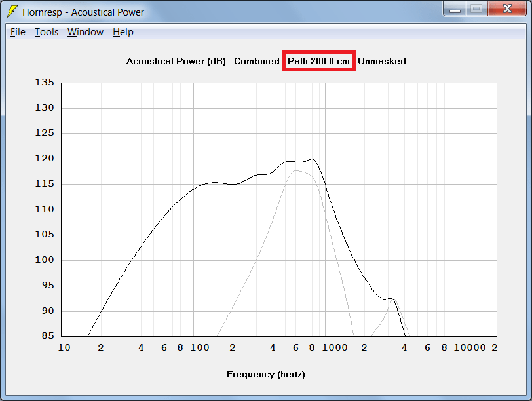
Task: Click the 'Path 200.0 cm' label
Action: (x=318, y=61)
